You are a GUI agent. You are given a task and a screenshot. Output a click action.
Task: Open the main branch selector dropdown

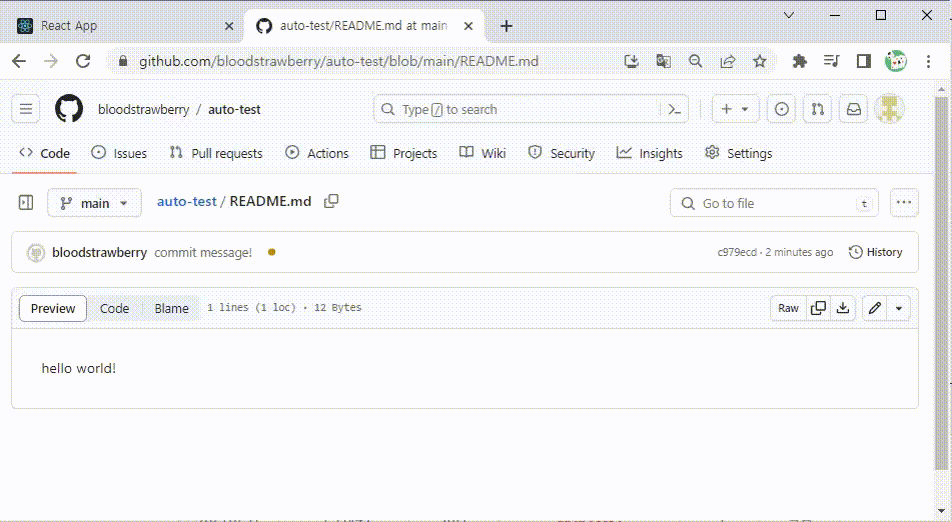coord(95,203)
